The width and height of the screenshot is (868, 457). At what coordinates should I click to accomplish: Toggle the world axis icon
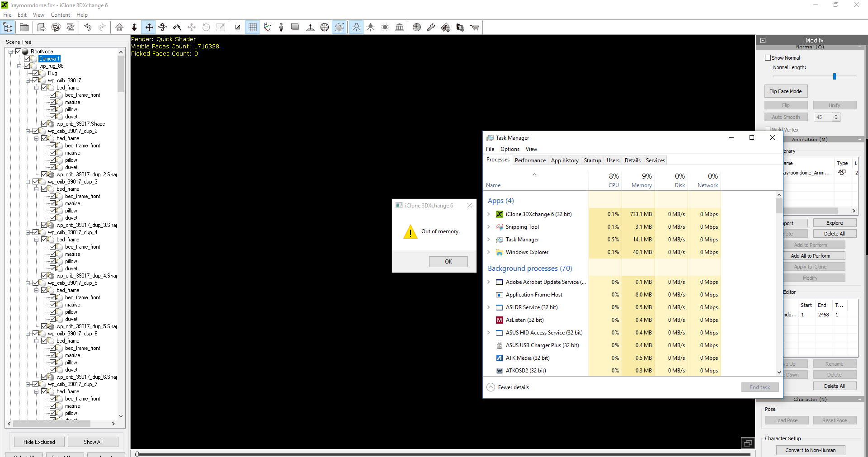(268, 28)
